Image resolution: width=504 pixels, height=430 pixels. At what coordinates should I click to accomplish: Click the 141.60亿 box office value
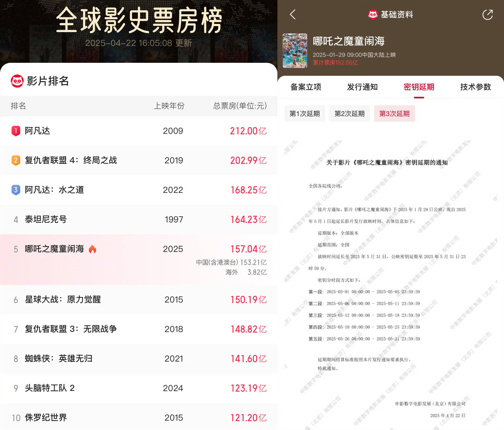[248, 359]
